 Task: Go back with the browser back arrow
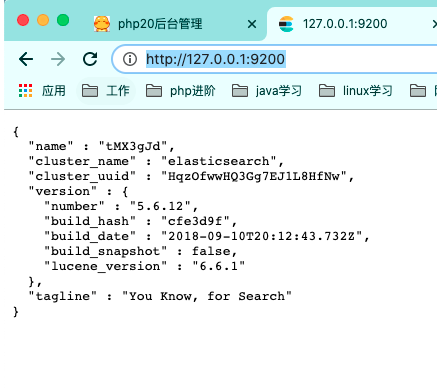click(26, 59)
